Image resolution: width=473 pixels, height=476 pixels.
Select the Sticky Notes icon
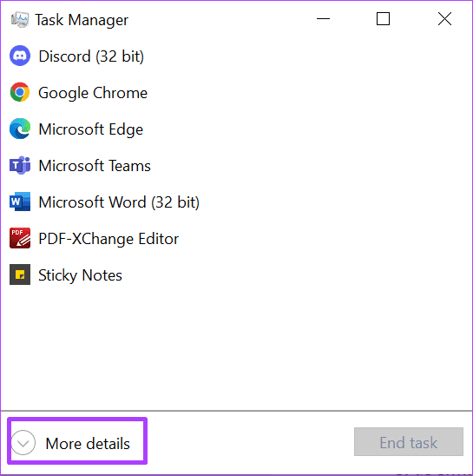click(20, 274)
